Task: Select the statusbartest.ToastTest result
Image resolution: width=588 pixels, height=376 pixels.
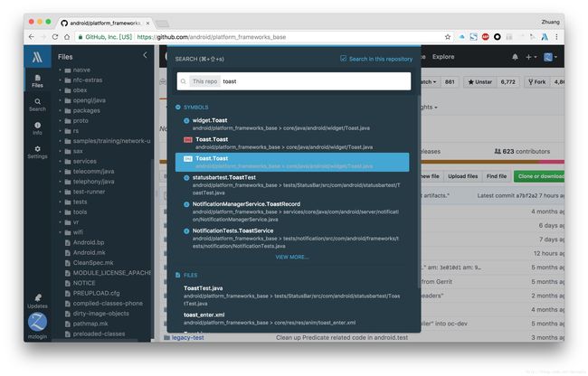Action: 292,184
